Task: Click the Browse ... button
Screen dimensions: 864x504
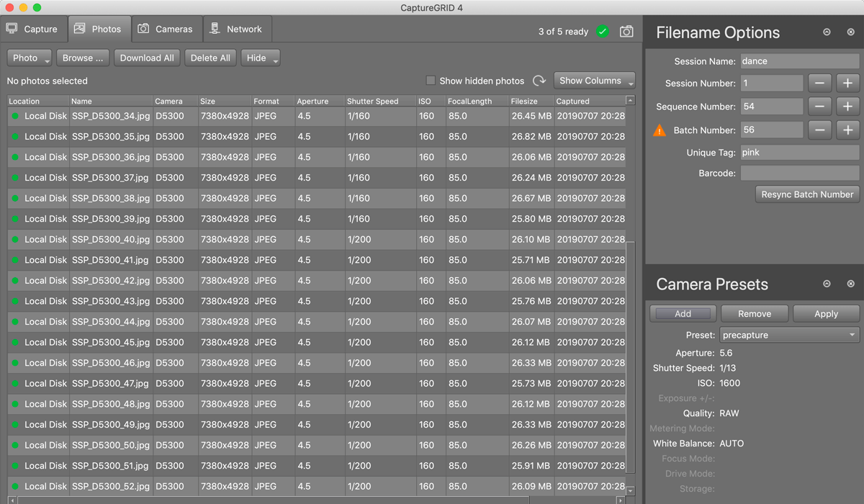Action: (x=83, y=58)
